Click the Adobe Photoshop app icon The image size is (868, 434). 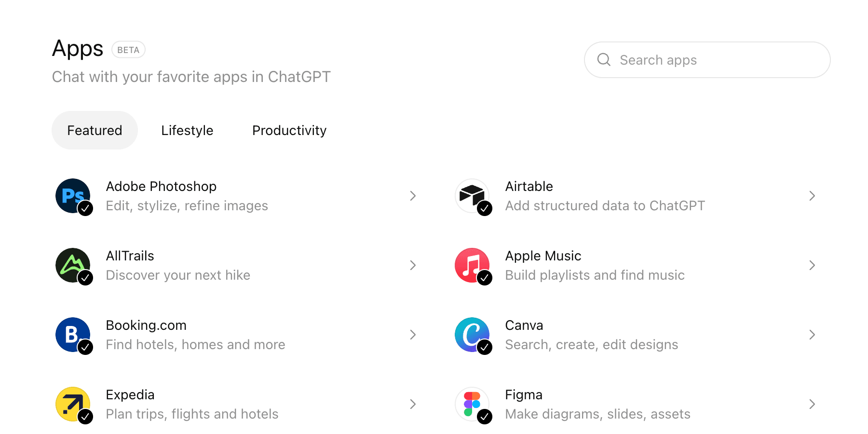(73, 196)
